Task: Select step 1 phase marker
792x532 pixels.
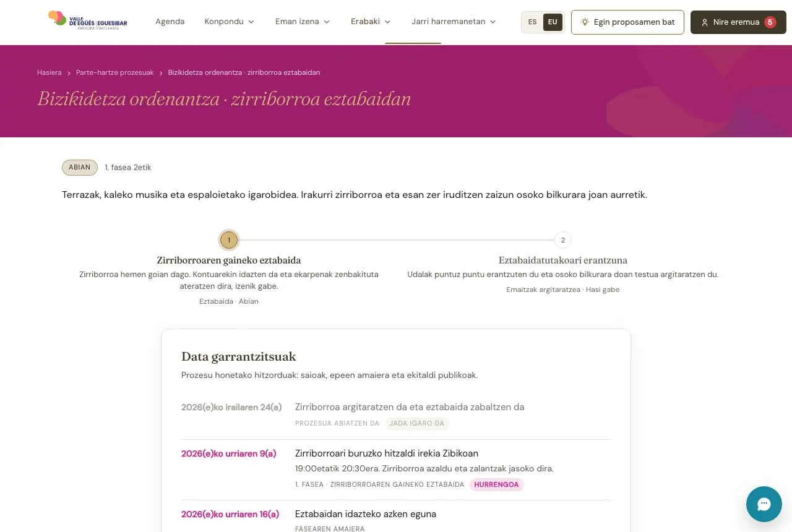Action: tap(229, 240)
